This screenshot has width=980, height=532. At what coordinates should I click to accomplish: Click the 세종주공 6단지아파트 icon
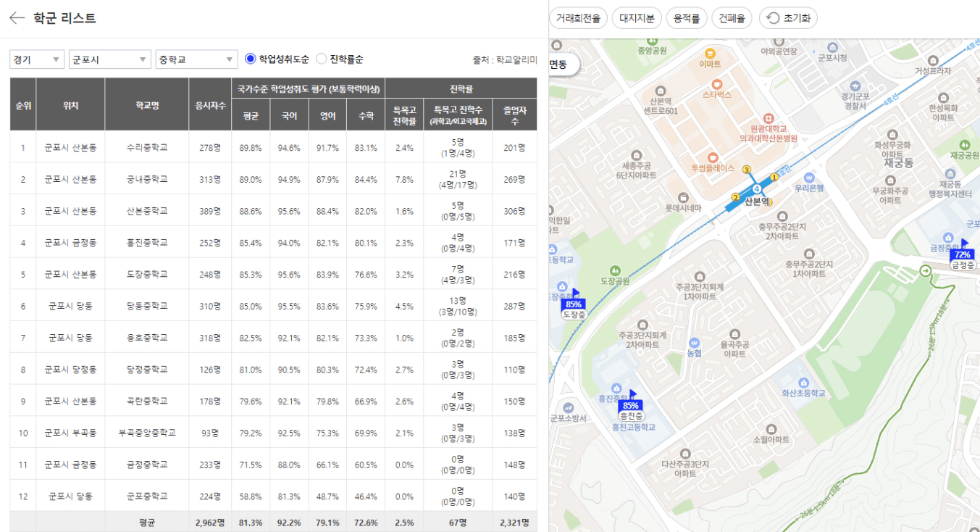pos(636,155)
